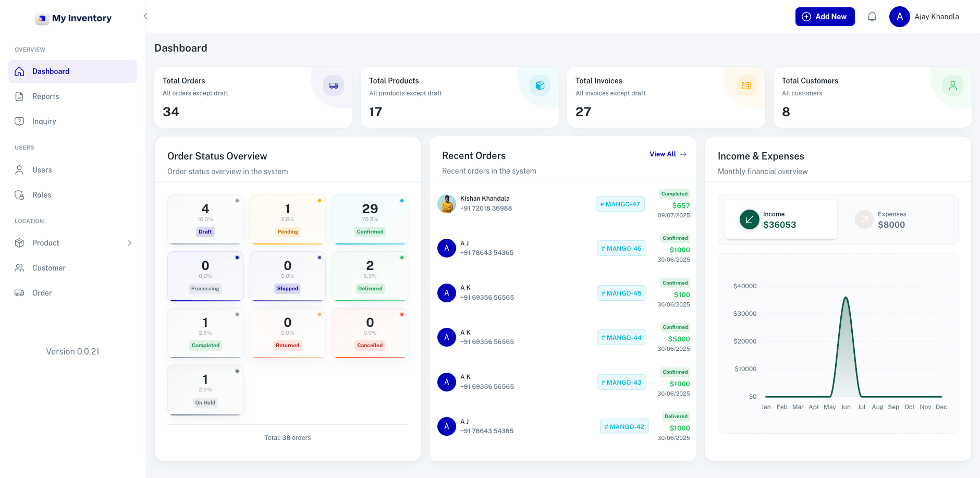Click the green Income arrow icon

tap(749, 219)
